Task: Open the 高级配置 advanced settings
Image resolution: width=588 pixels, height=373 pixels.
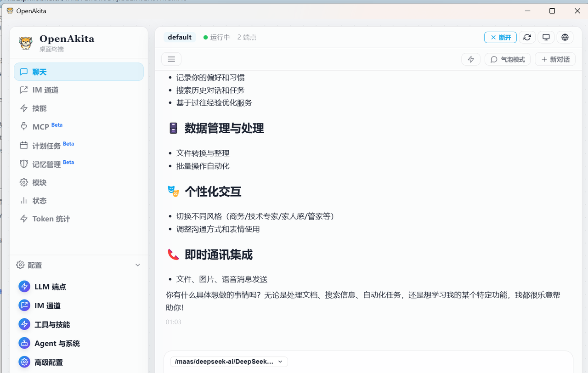Action: (x=79, y=362)
